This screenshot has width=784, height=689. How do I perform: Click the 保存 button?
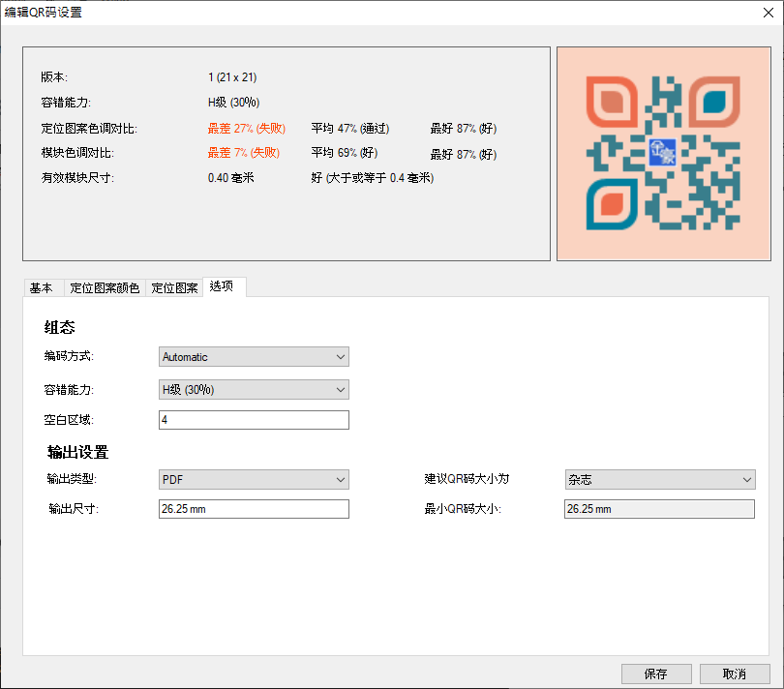coord(656,674)
